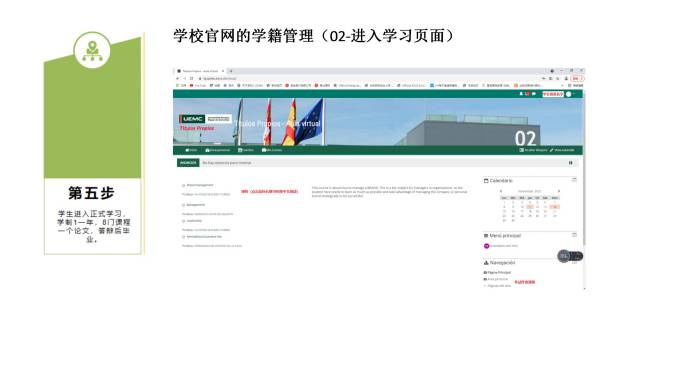Go to next month in Calendario
This screenshot has width=677, height=380.
pos(559,191)
